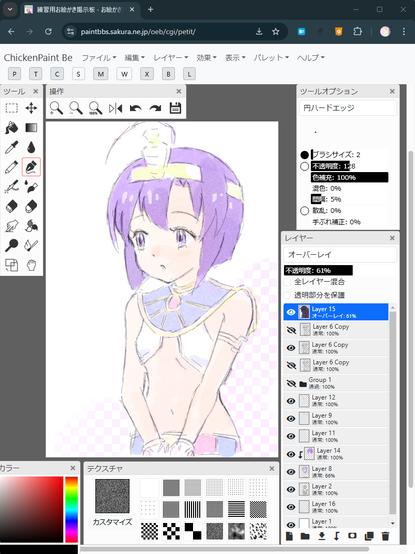415x554 pixels.
Task: Click the L shortcut button
Action: click(189, 74)
